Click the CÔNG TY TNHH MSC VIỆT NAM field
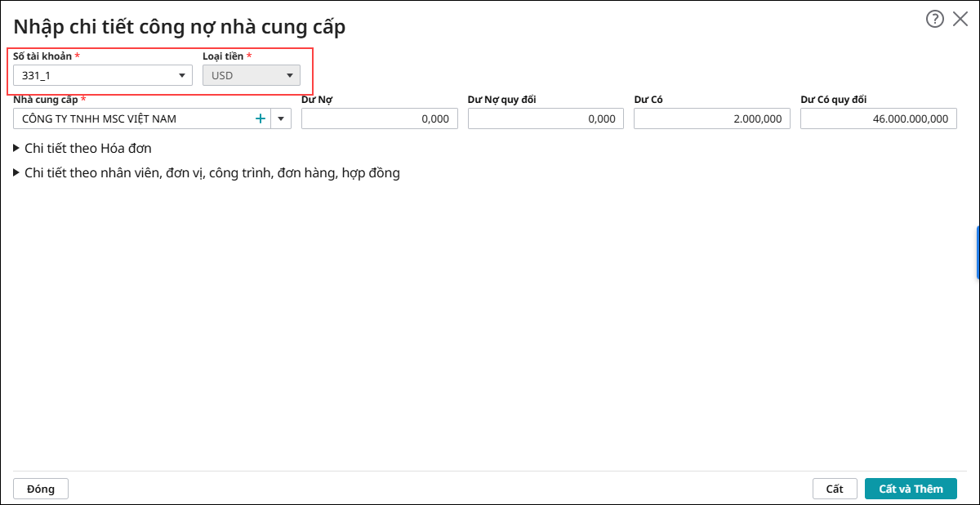Image resolution: width=980 pixels, height=505 pixels. pos(131,118)
